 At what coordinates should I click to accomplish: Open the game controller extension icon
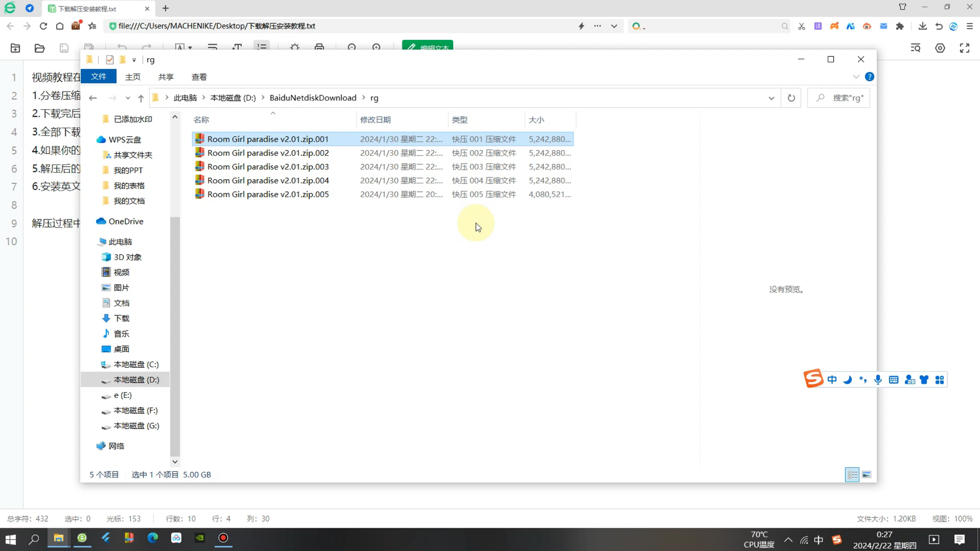click(x=834, y=26)
